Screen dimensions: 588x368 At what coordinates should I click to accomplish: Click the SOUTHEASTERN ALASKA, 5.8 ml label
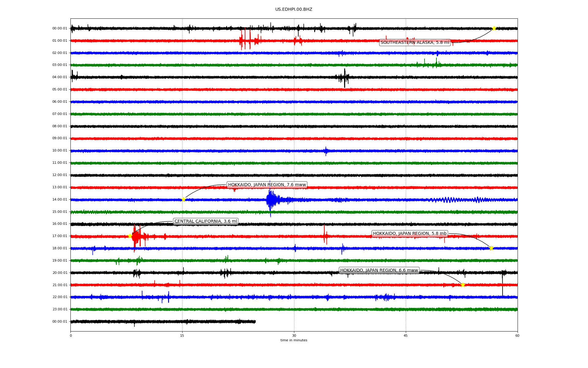click(x=415, y=42)
